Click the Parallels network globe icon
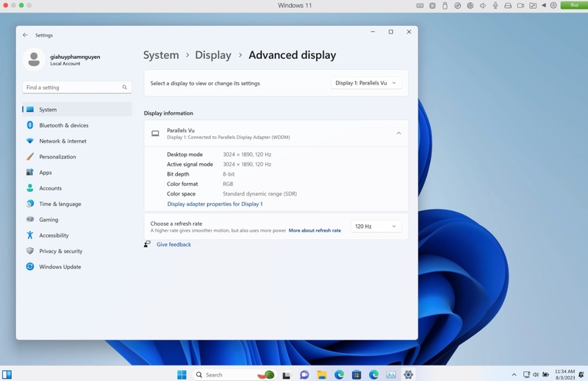Screen dimensions: 588x381 (470, 6)
